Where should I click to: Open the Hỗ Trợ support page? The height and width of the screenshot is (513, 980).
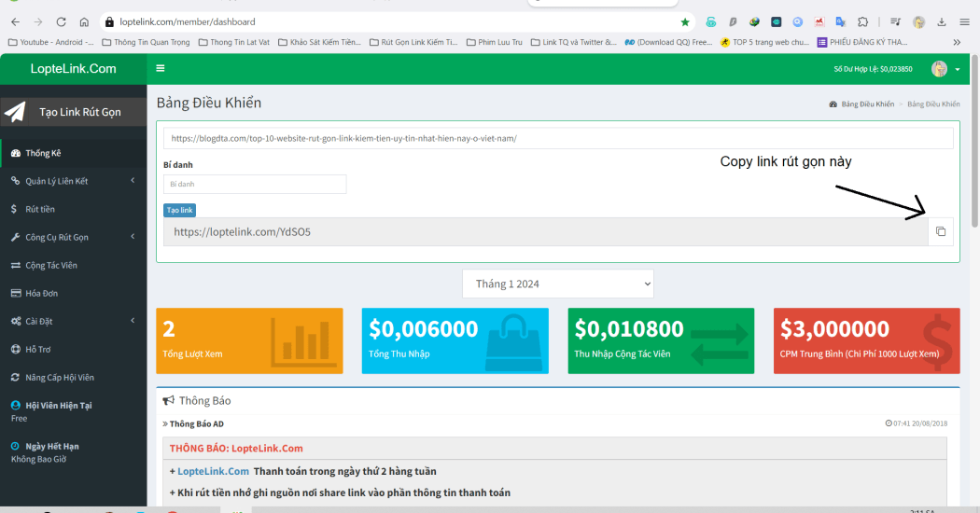coord(73,349)
